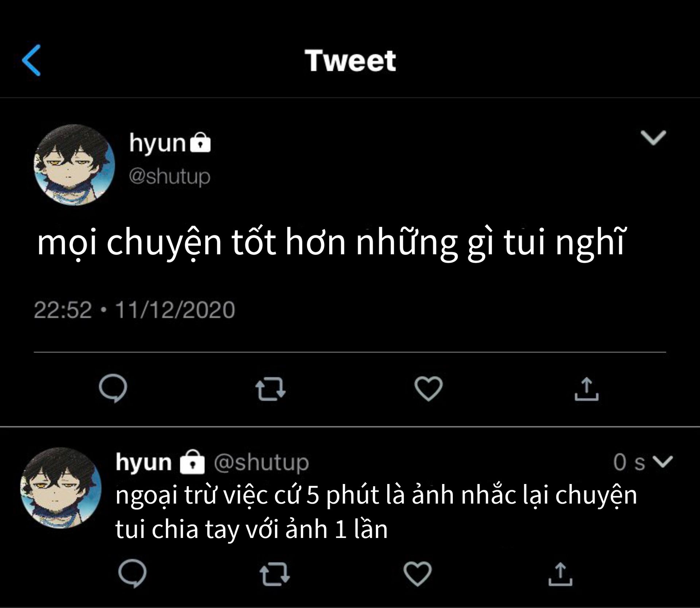Tap the 22:52 · 11/12/2020 timestamp
The image size is (700, 608).
(135, 310)
